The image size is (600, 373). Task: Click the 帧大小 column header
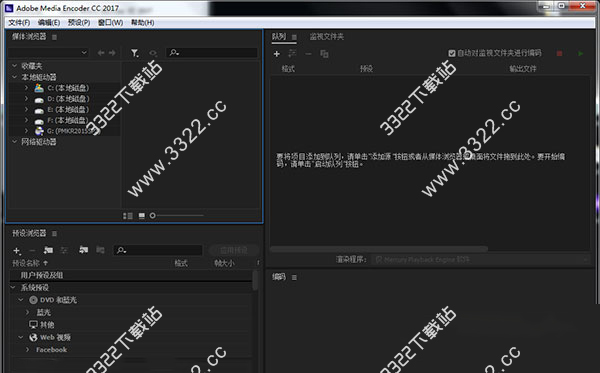coord(224,263)
